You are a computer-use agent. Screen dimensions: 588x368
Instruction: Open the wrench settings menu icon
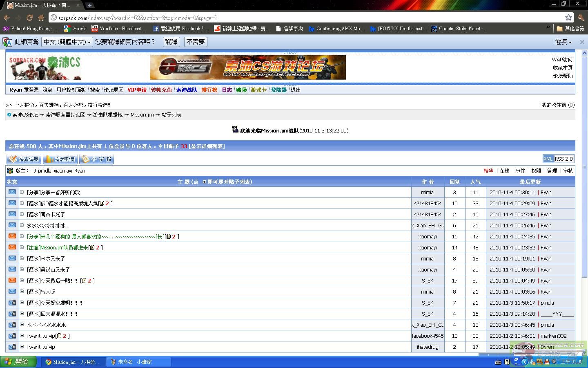tap(581, 18)
